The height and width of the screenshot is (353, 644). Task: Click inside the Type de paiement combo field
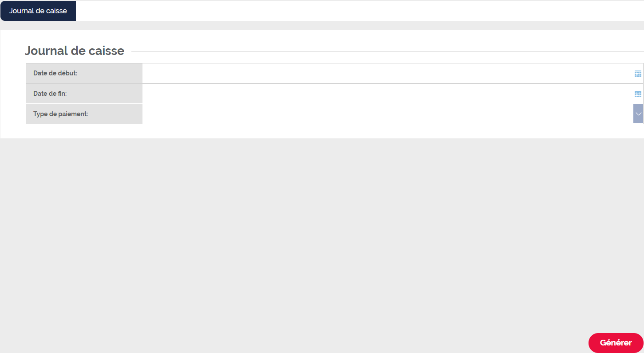387,114
